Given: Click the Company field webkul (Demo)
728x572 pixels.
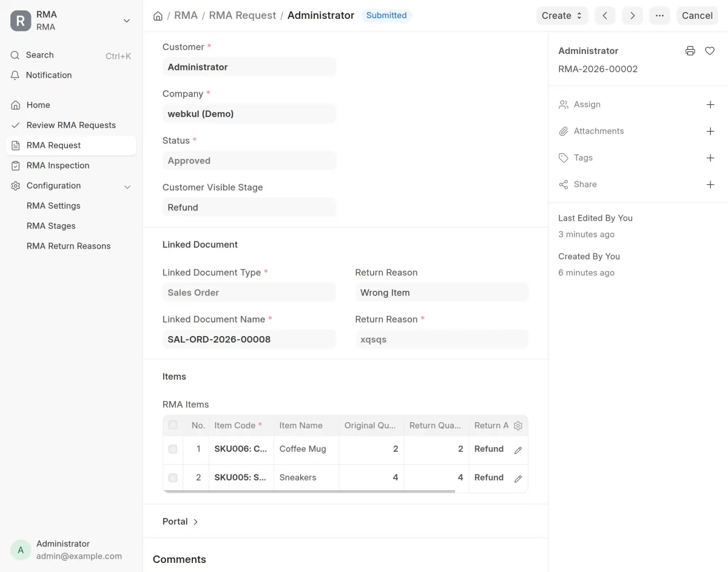Looking at the screenshot, I should point(249,113).
